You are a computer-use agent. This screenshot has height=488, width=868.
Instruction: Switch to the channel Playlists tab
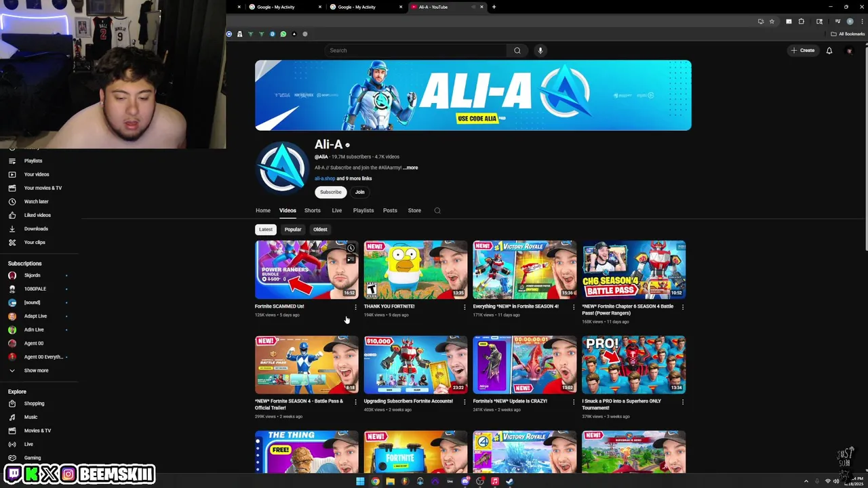pos(363,210)
